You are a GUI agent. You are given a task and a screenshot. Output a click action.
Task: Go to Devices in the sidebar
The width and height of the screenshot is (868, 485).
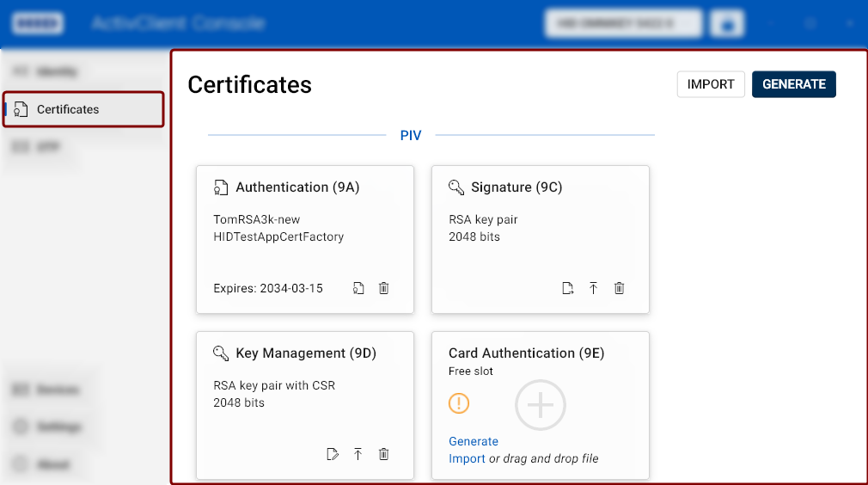[58, 390]
